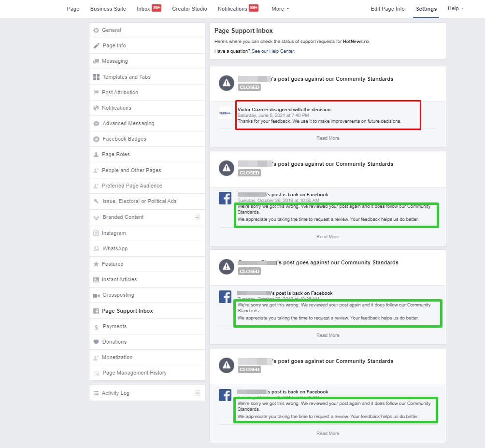This screenshot has height=448, width=485.
Task: Switch to the Notifications tab
Action: 232,9
